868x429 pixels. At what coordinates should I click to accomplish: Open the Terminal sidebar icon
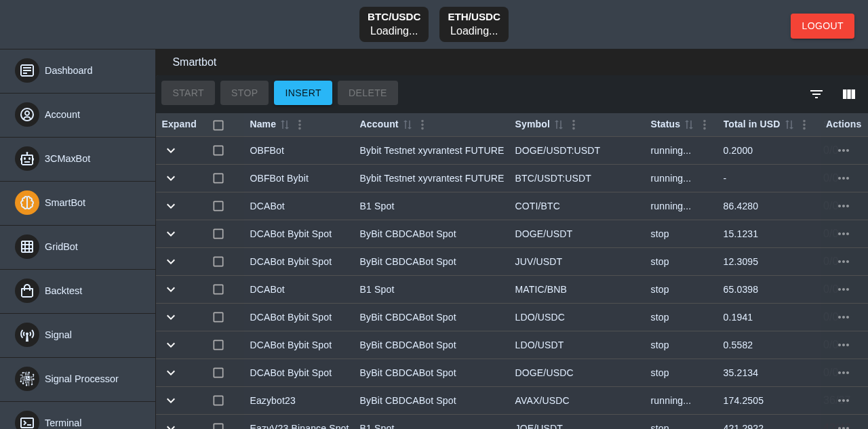pos(27,422)
